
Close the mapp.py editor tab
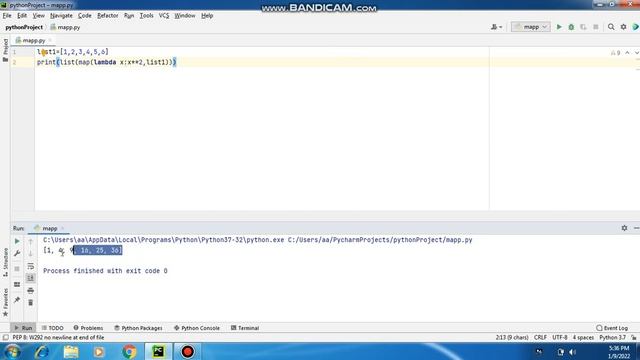click(50, 40)
